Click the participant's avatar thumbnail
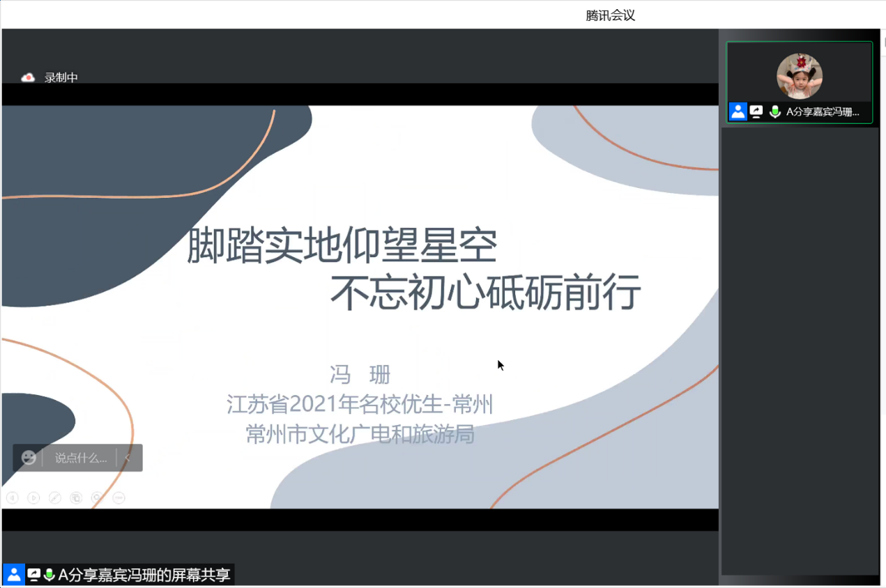 (800, 76)
